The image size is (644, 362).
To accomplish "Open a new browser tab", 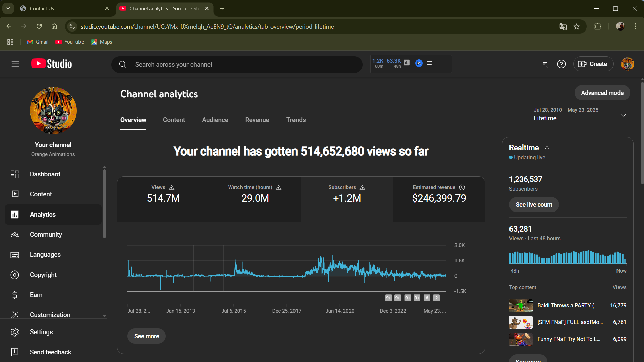I will tap(222, 8).
